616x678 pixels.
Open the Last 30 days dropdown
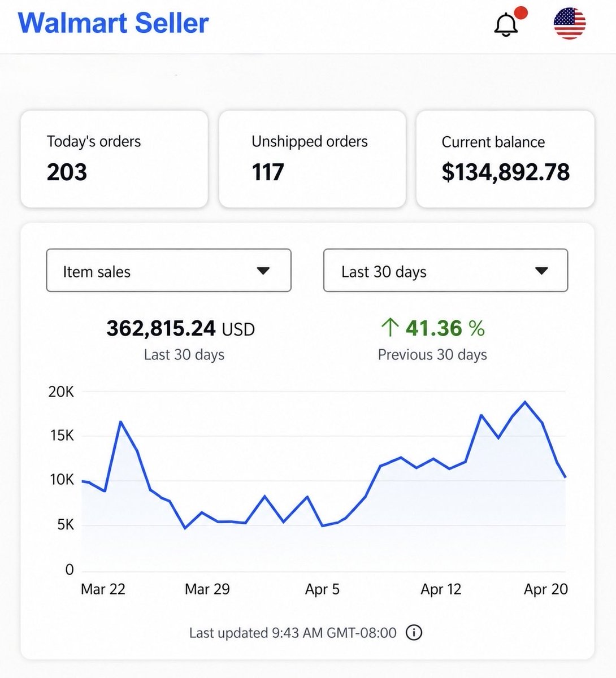445,271
